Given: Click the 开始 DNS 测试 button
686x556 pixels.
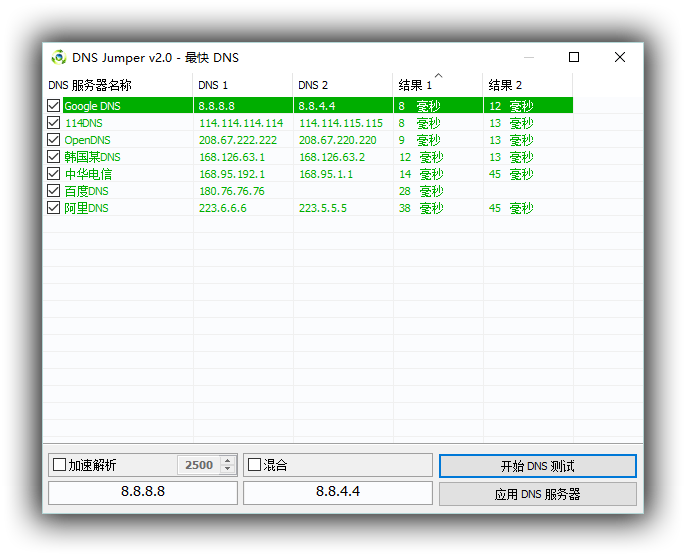Looking at the screenshot, I should click(538, 466).
